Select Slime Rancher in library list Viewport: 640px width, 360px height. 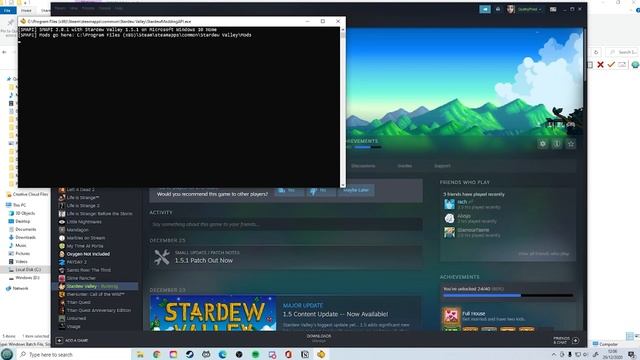pos(81,278)
